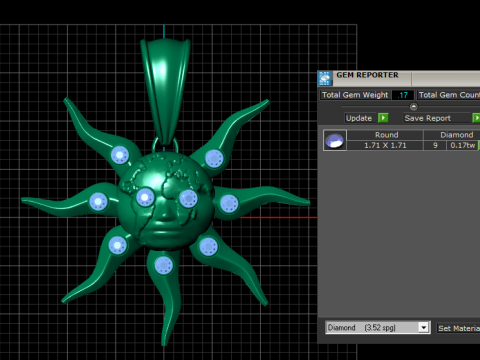
Task: Click the Save Report button
Action: 436,118
